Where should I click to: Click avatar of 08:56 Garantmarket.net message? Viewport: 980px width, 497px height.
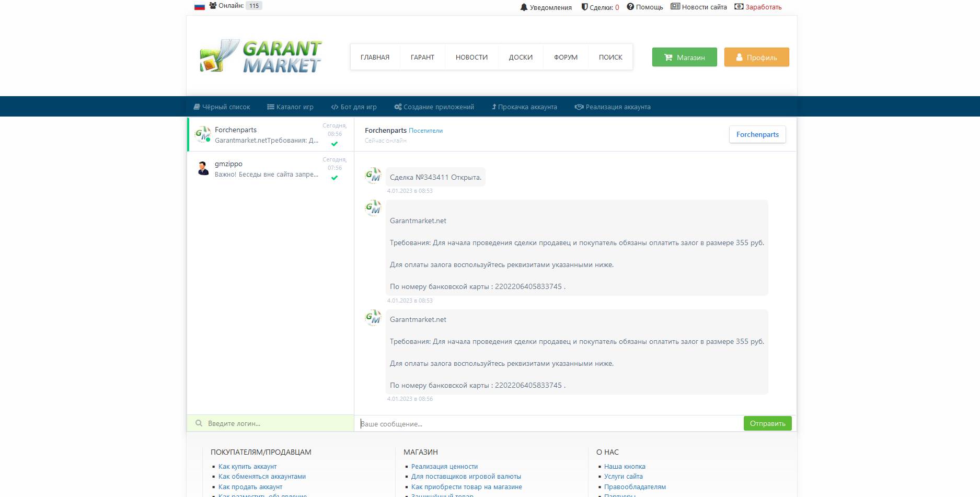pos(373,318)
